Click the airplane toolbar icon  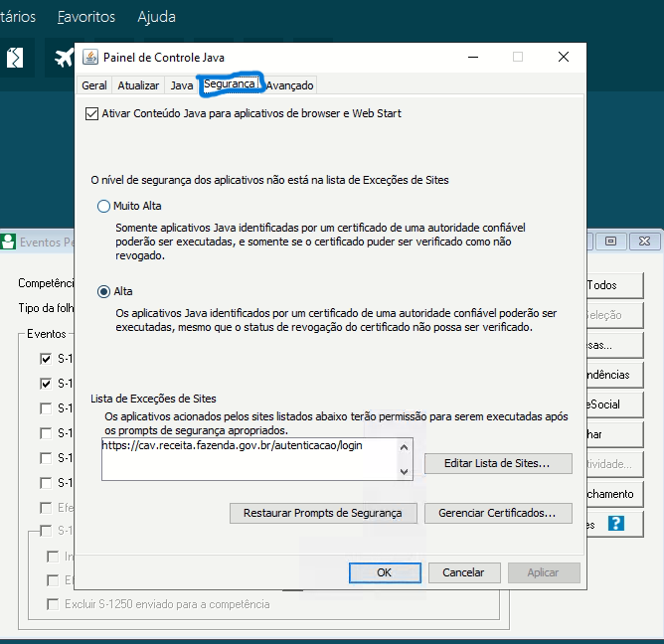pos(64,58)
